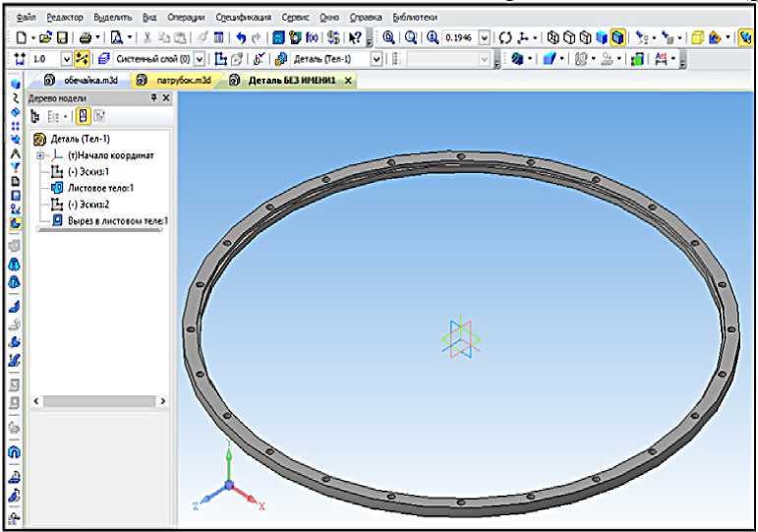
Task: Click the spreadsheet-like table icon
Action: [219, 37]
